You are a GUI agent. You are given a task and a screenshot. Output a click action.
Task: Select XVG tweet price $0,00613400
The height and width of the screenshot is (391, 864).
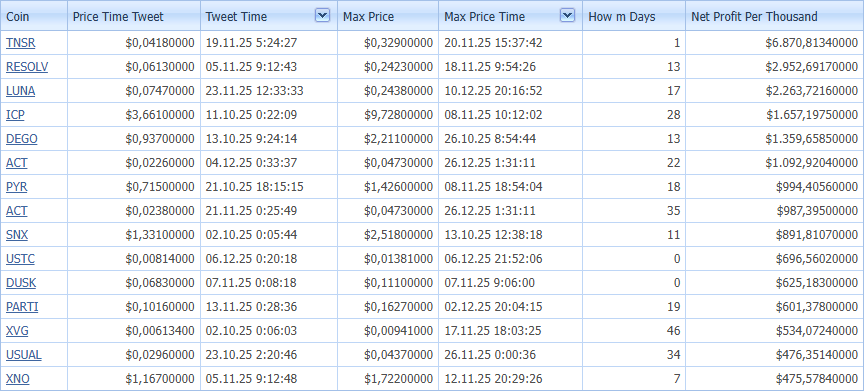click(160, 330)
